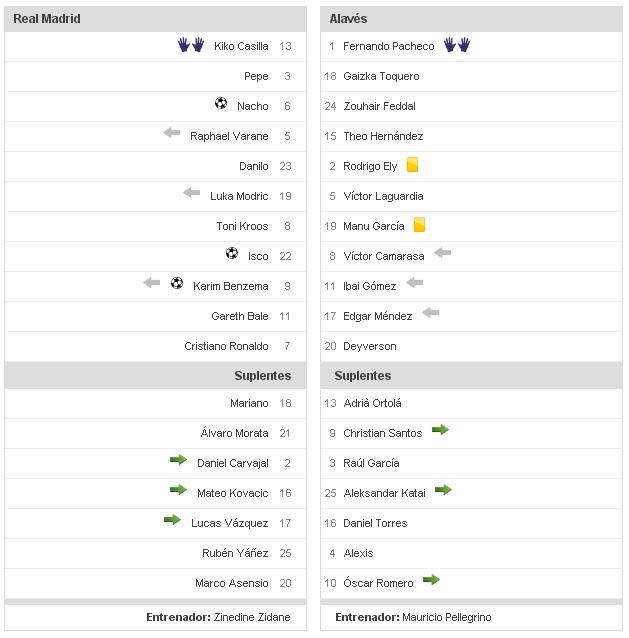This screenshot has height=638, width=629.
Task: Click the green arrow next to Óscar Romero
Action: click(431, 580)
